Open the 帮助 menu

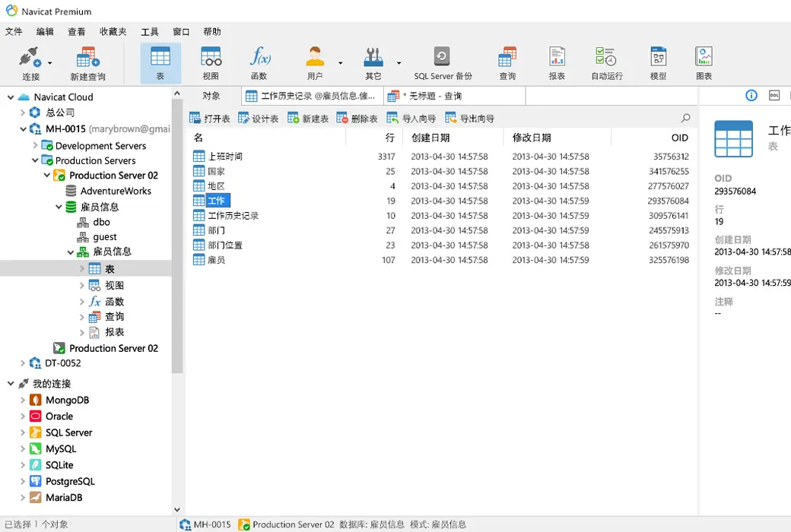(212, 32)
